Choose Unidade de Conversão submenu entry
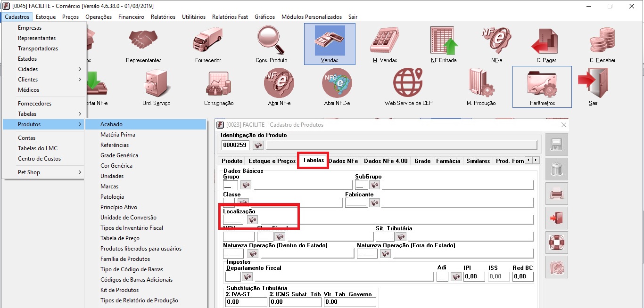 click(146, 218)
